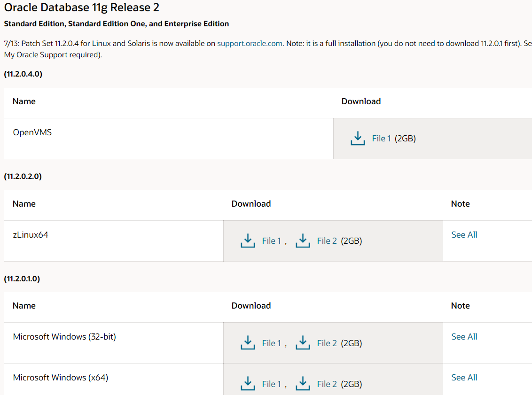Download File 1 for Microsoft Windows (x64)
The height and width of the screenshot is (395, 532).
[x=272, y=384]
